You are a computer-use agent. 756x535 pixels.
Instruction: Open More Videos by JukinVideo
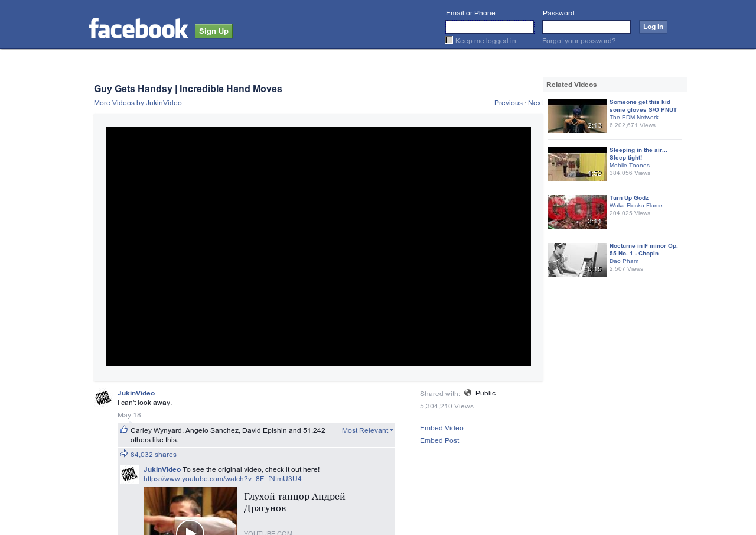138,103
